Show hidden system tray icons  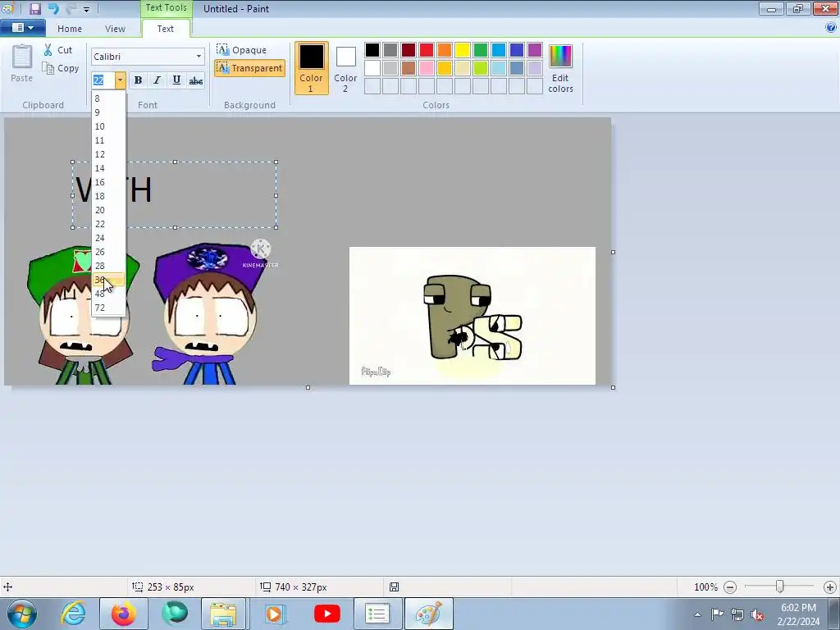697,614
